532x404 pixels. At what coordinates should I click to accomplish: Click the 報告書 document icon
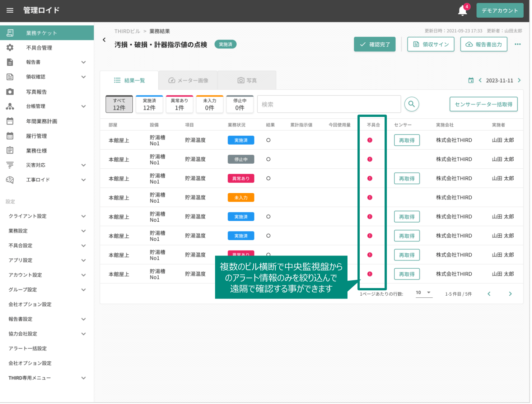[10, 62]
